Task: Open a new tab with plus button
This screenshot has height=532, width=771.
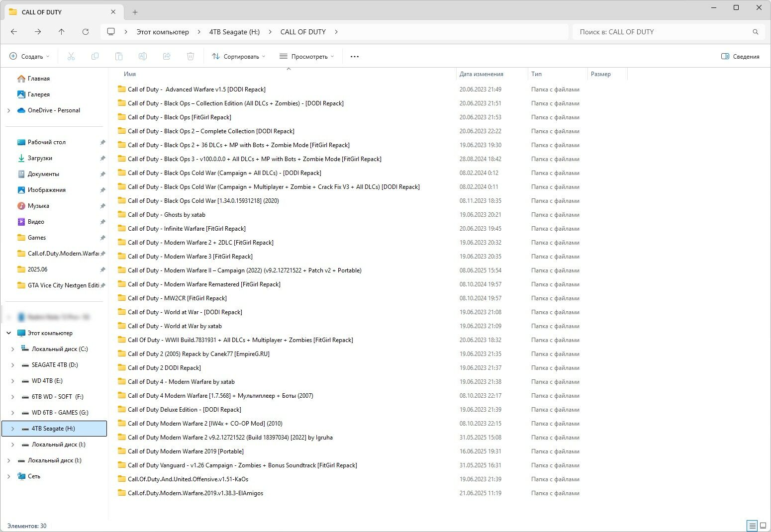Action: pos(135,12)
